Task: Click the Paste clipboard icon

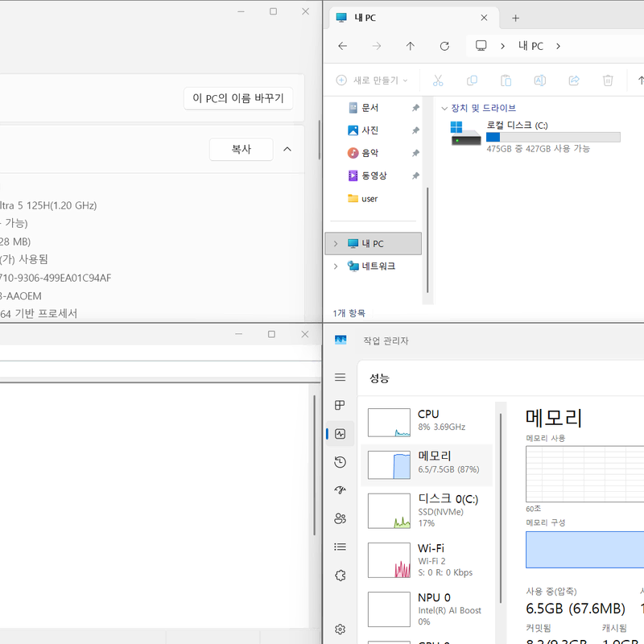Action: click(506, 80)
